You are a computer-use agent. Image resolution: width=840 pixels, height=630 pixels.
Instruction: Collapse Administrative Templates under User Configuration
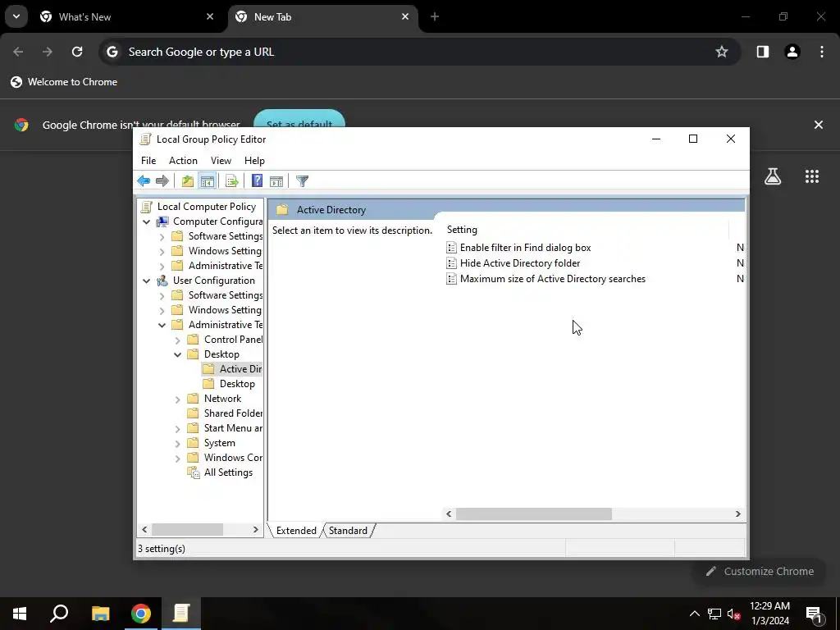tap(162, 325)
